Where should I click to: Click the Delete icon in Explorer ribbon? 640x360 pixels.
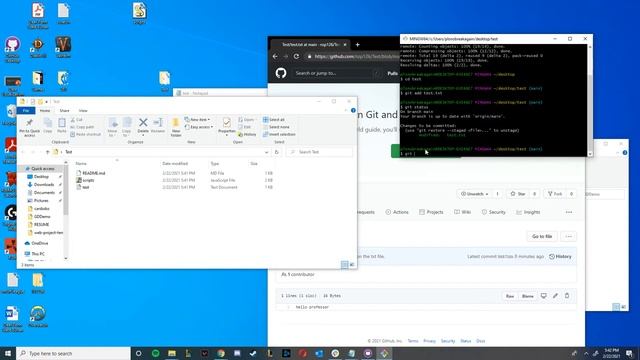pos(143,125)
